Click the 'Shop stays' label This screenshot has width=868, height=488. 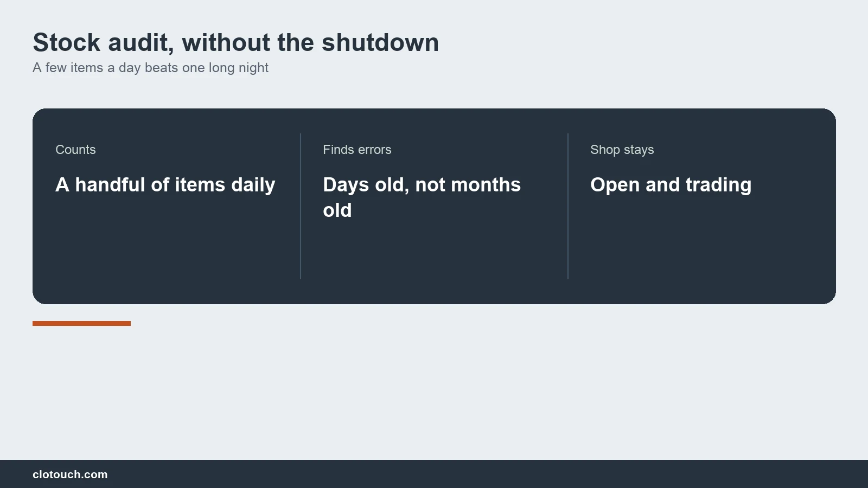coord(622,150)
